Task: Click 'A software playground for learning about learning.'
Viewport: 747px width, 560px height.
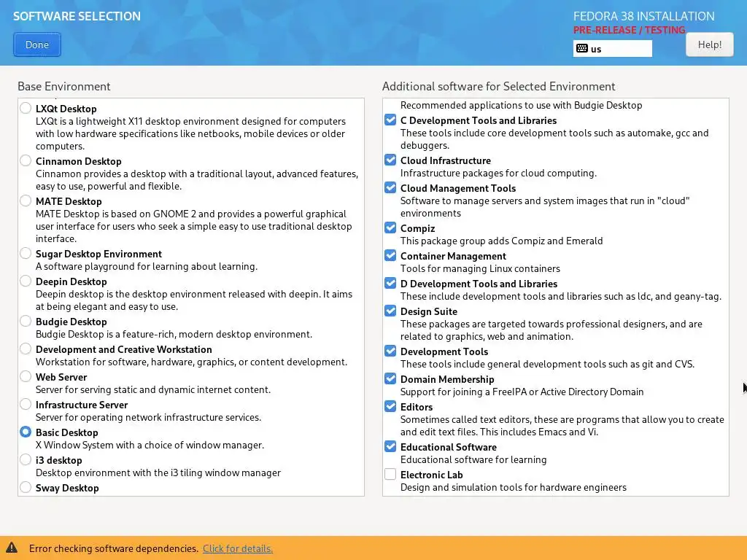Action: (x=146, y=266)
